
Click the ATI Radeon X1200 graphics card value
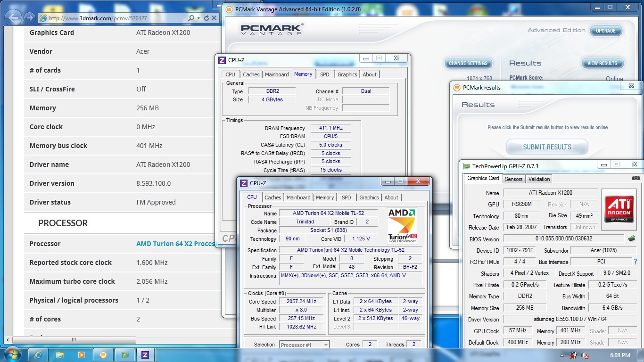163,33
